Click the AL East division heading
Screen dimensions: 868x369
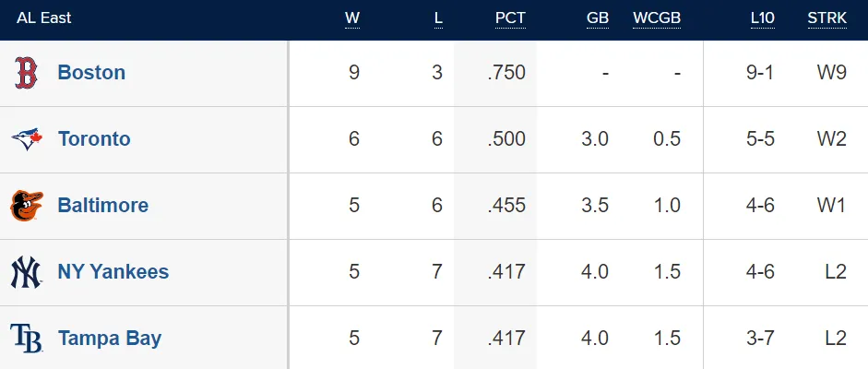coord(43,18)
